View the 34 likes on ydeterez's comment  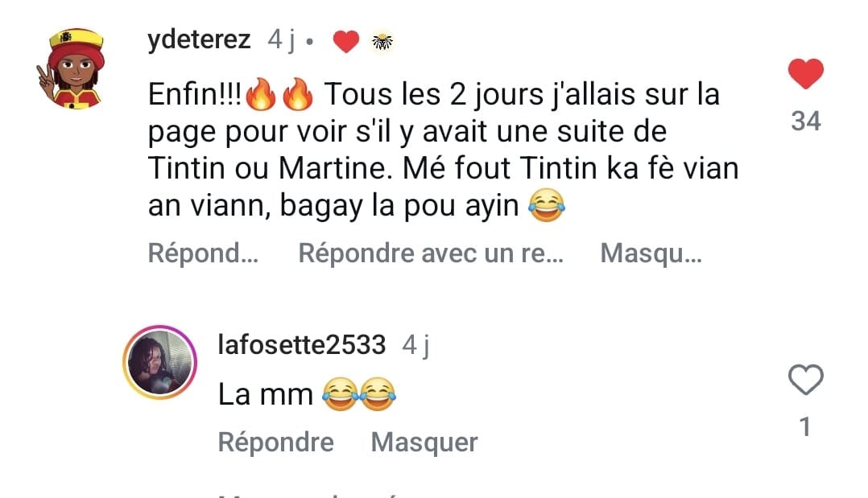point(805,121)
